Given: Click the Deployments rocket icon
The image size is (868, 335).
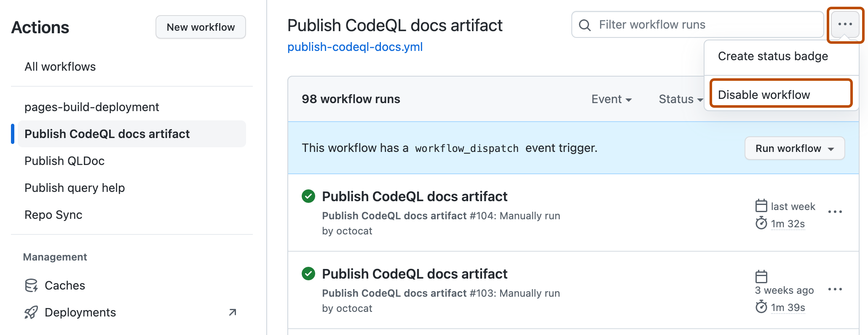Looking at the screenshot, I should coord(31,312).
